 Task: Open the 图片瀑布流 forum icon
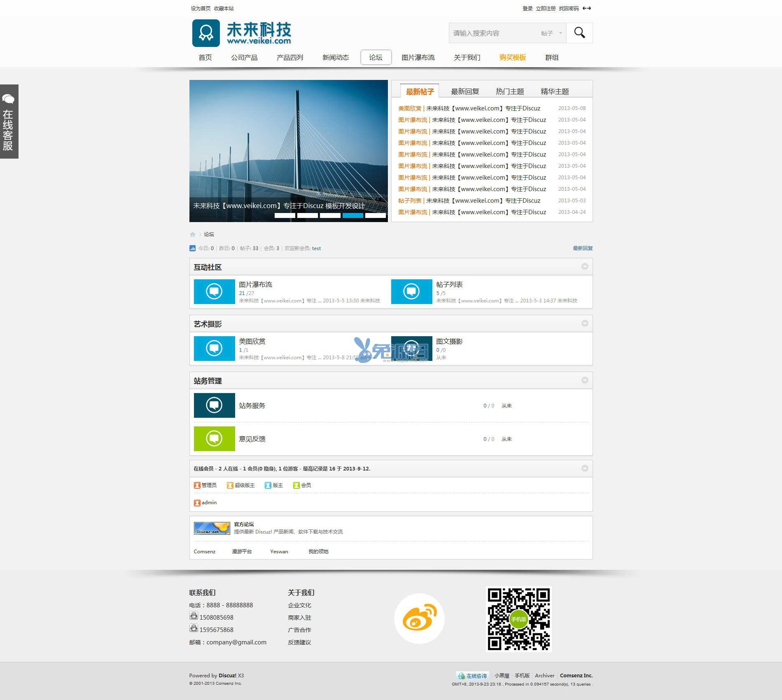point(214,292)
